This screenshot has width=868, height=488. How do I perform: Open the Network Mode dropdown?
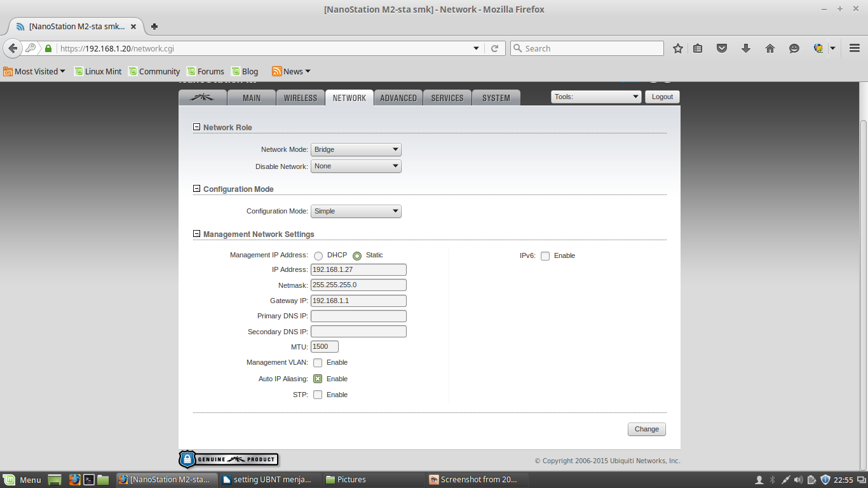pos(356,149)
